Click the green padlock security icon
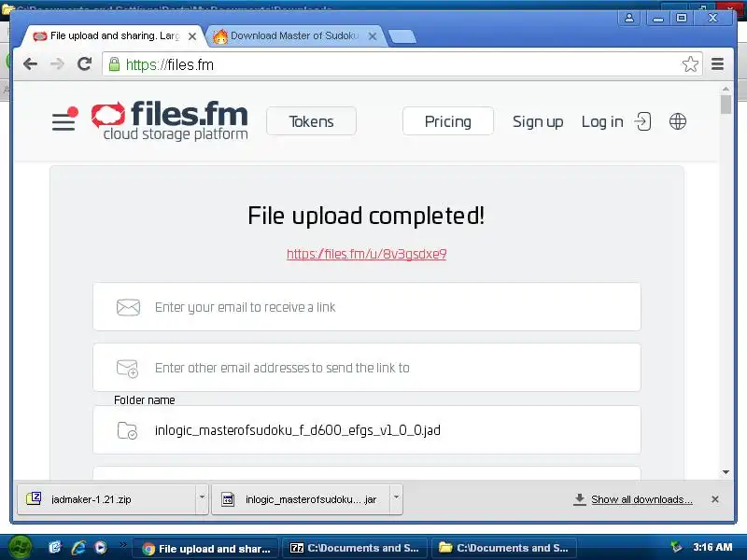 click(114, 63)
